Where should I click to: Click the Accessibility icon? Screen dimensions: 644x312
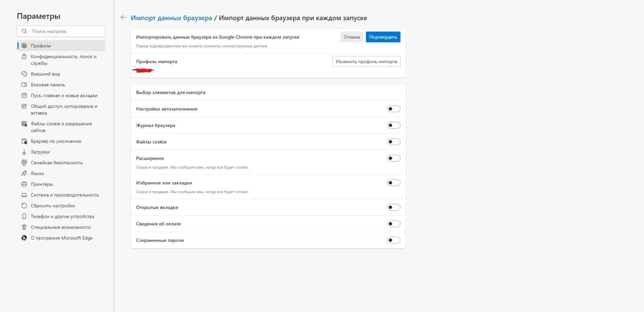(x=24, y=227)
